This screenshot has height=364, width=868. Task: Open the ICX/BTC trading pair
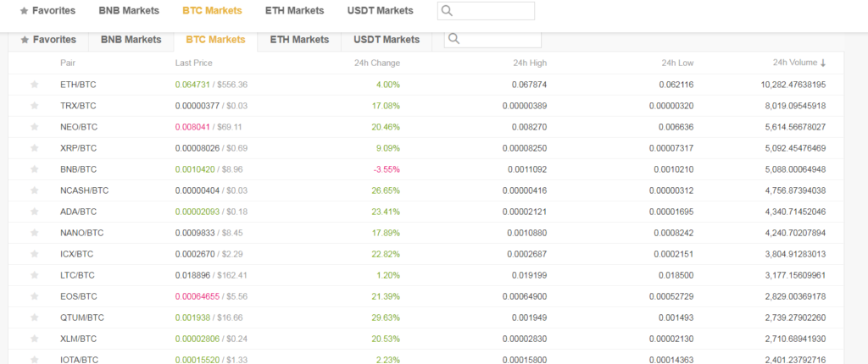pos(78,254)
